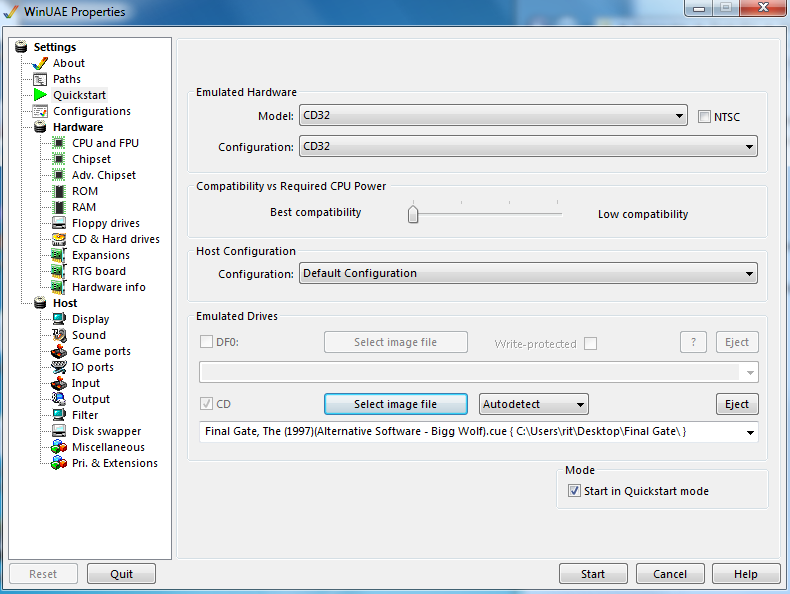Click the CD image file path field
Viewport: 790px width, 594px height.
coord(470,432)
